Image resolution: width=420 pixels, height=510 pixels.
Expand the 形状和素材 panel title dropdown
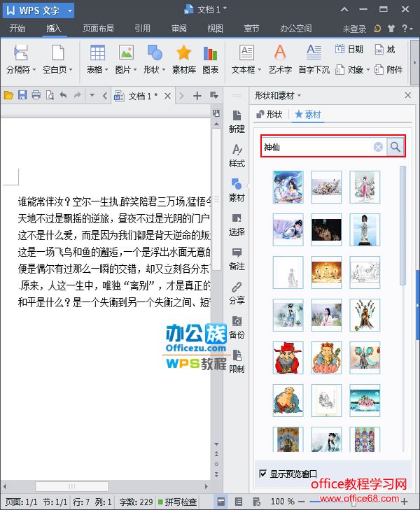coord(278,95)
